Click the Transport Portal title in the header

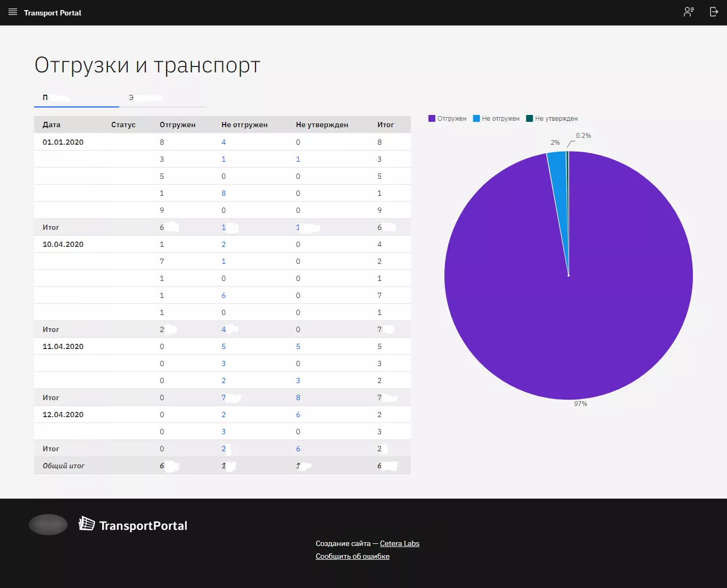[52, 13]
